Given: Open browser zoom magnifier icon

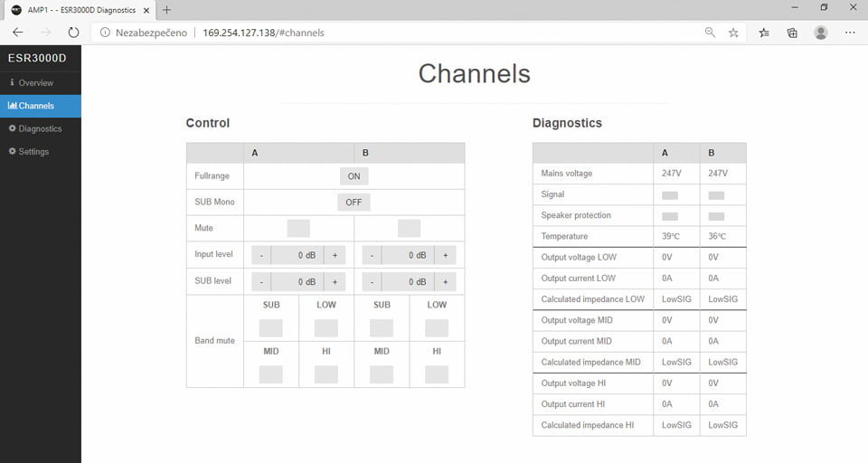Looking at the screenshot, I should click(710, 33).
